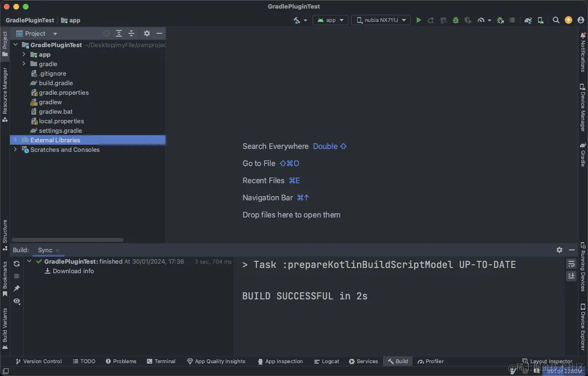Open Build panel settings gear
This screenshot has height=376, width=588.
click(559, 250)
